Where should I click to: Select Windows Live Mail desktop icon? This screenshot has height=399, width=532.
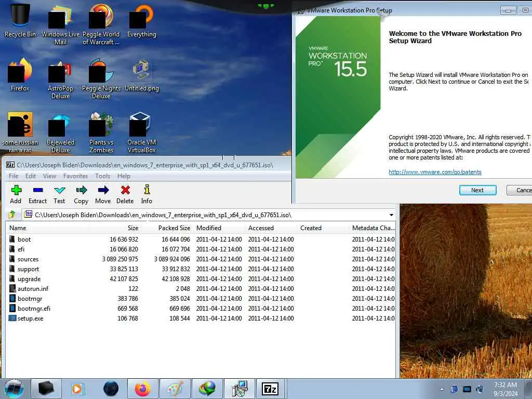(x=60, y=24)
